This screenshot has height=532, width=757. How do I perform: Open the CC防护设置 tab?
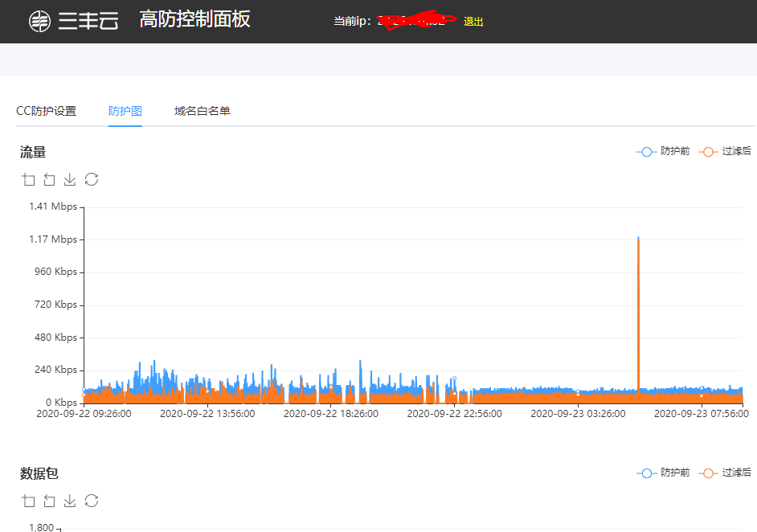tap(47, 111)
